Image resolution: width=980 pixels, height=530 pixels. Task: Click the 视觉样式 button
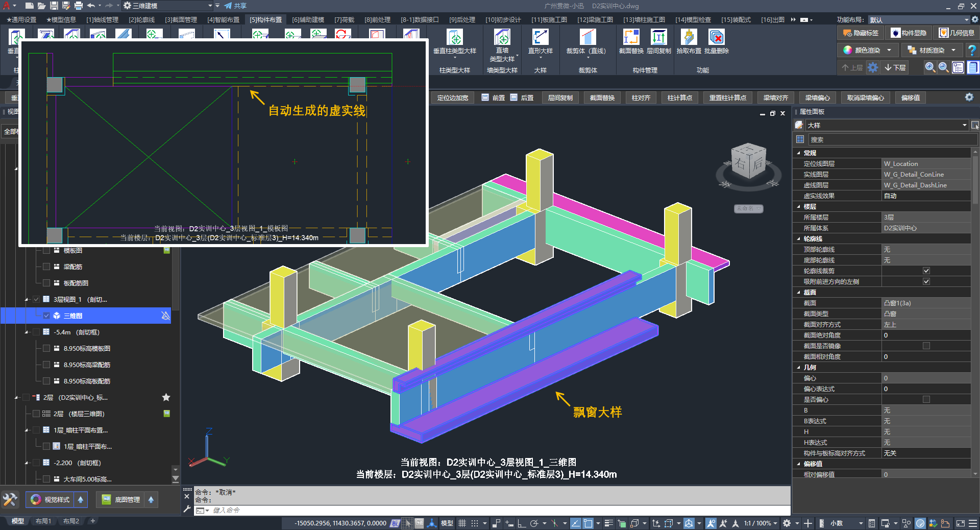(x=51, y=499)
